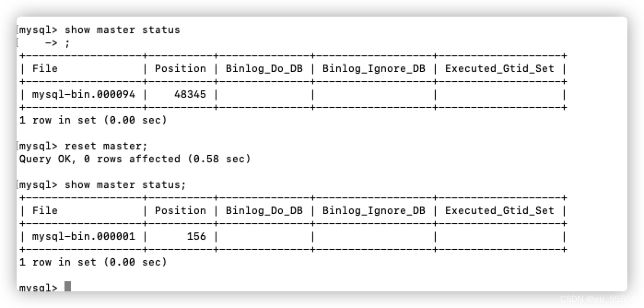
Task: Select the Position header in second table
Action: pyautogui.click(x=180, y=211)
